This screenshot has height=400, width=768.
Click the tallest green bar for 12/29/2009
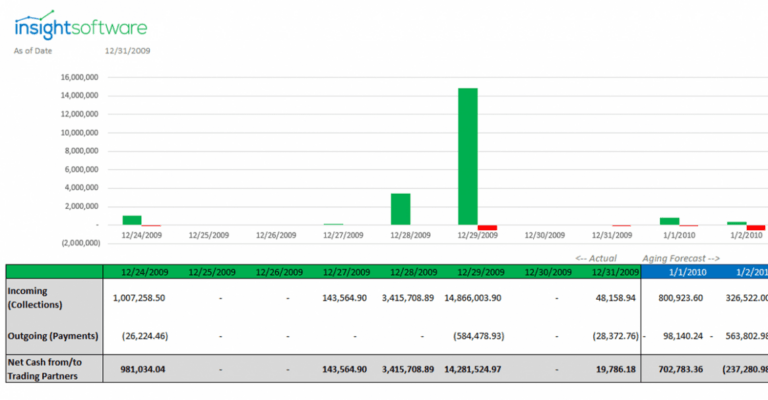[468, 156]
